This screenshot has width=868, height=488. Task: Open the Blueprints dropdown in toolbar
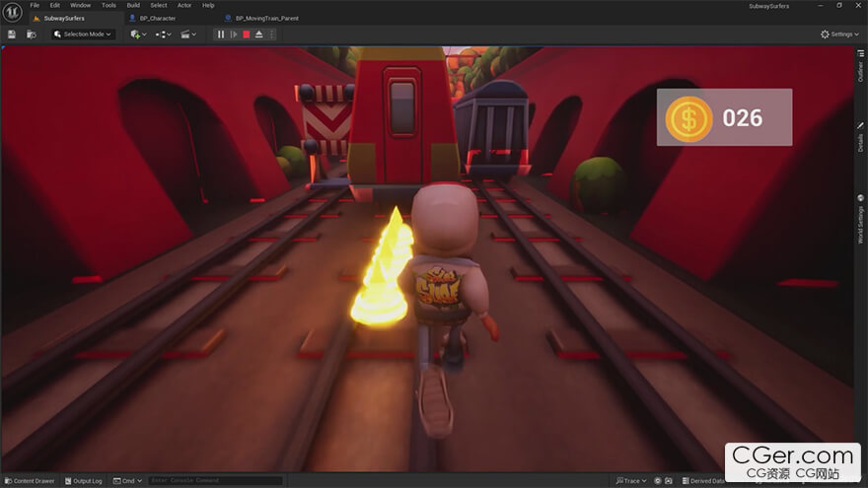163,35
